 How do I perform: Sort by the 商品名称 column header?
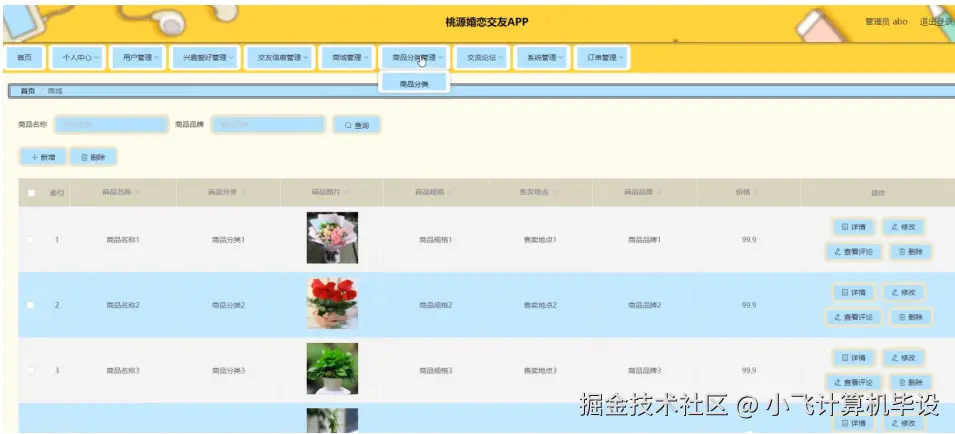click(x=122, y=192)
